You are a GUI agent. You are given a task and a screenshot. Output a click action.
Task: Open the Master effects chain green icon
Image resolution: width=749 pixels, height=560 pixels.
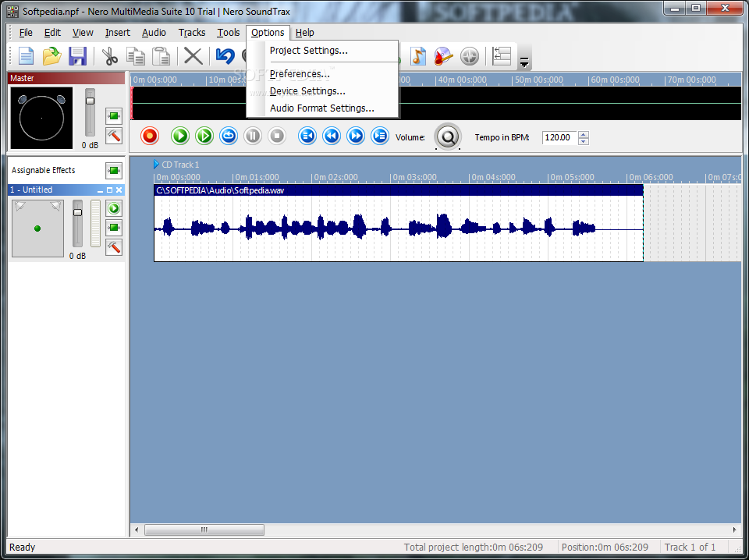114,116
